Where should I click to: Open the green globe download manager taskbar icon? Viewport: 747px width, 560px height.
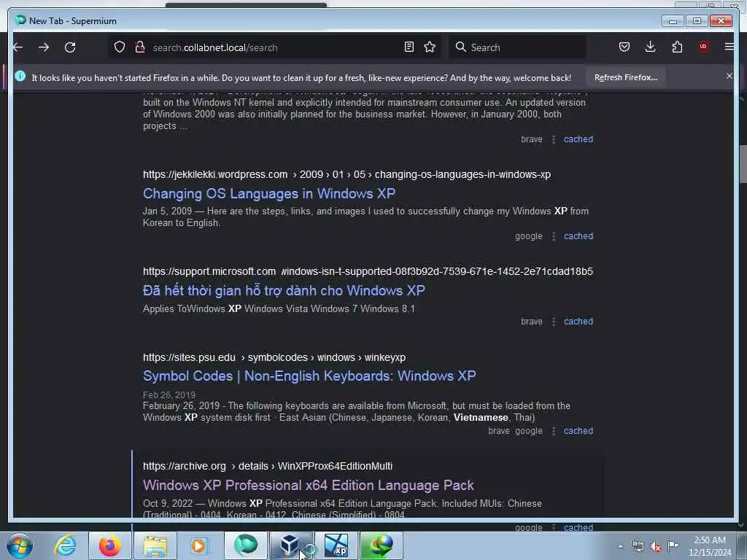tap(381, 545)
